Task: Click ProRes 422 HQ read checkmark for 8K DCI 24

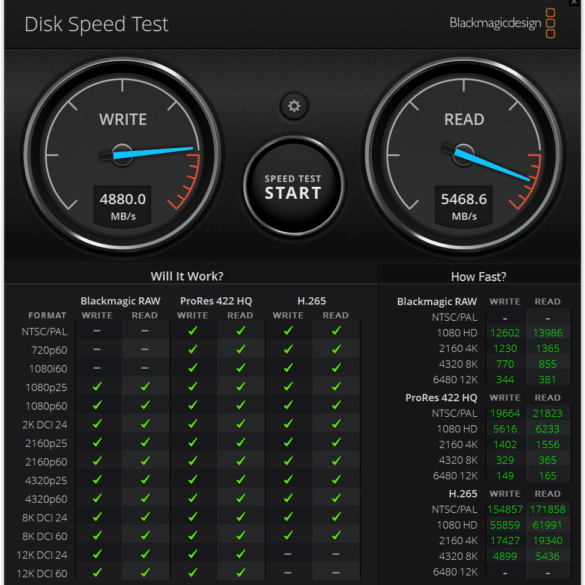Action: click(x=241, y=517)
